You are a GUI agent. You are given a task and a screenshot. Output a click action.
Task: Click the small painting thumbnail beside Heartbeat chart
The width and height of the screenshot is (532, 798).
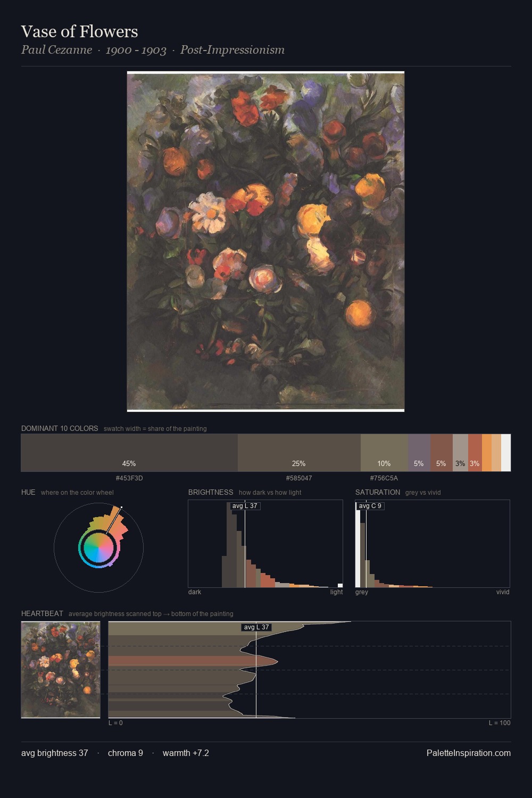tap(61, 670)
